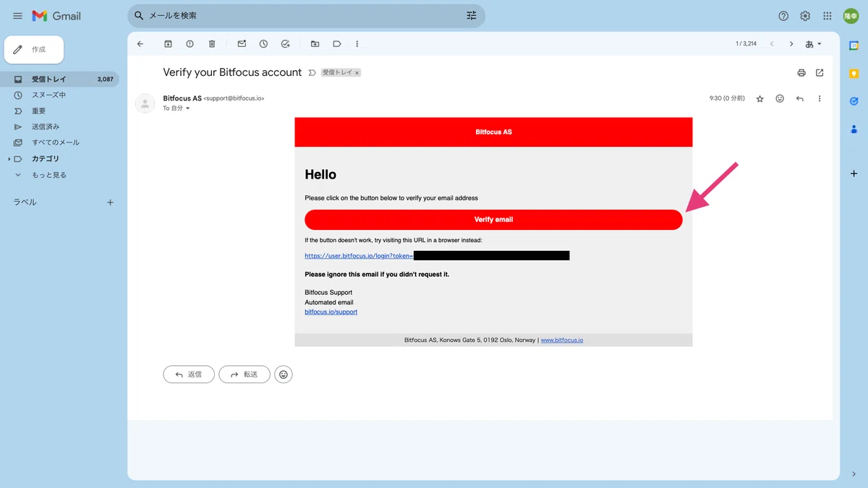Image resolution: width=868 pixels, height=488 pixels.
Task: Select 受信トレイ in sidebar
Action: pos(59,80)
